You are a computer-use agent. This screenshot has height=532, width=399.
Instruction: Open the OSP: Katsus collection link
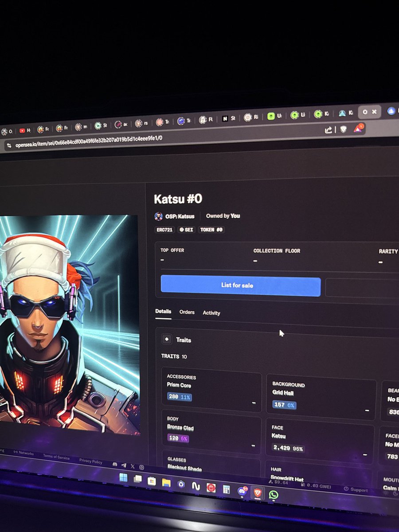[x=180, y=216]
